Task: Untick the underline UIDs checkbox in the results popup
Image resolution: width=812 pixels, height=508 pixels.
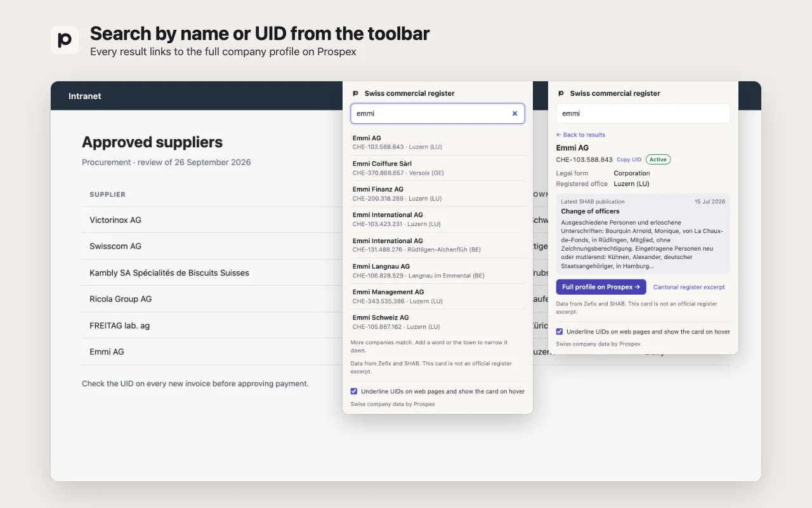Action: pos(354,391)
